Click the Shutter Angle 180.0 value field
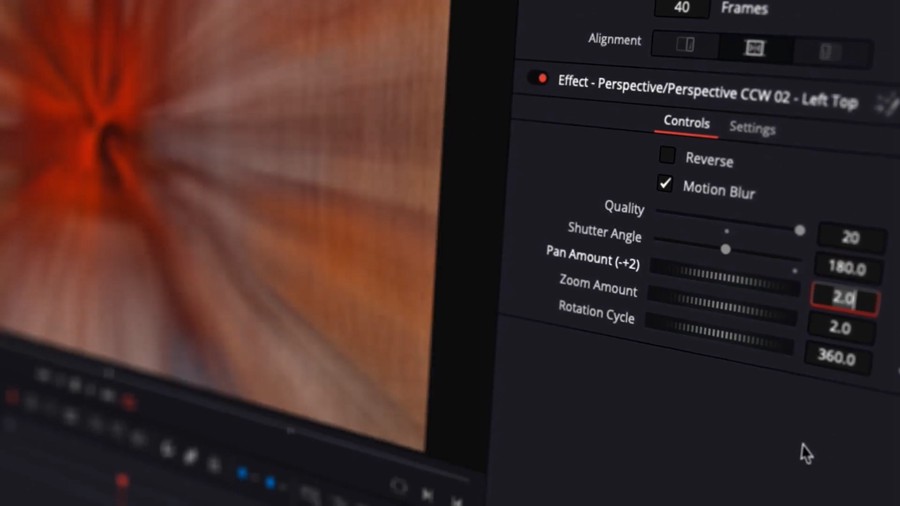Image resolution: width=900 pixels, height=506 pixels. click(847, 268)
